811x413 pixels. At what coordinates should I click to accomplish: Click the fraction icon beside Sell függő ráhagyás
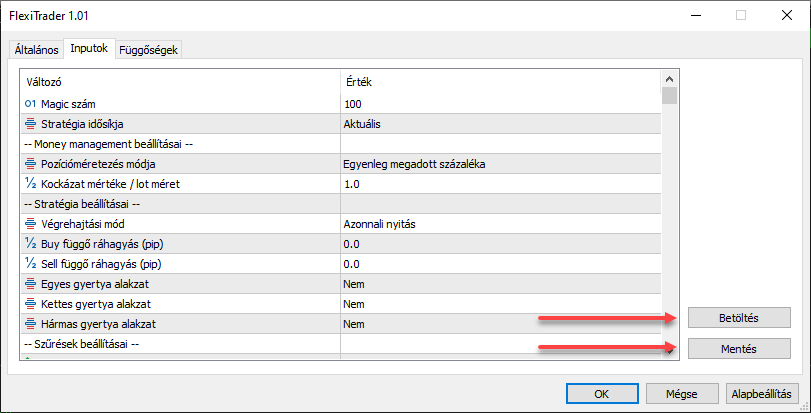(30, 264)
